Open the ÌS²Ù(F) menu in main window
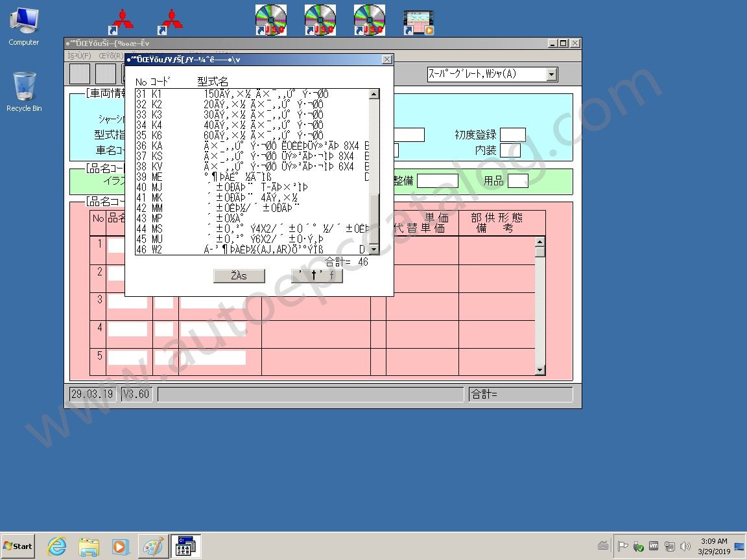Image resolution: width=747 pixels, height=560 pixels. tap(79, 56)
